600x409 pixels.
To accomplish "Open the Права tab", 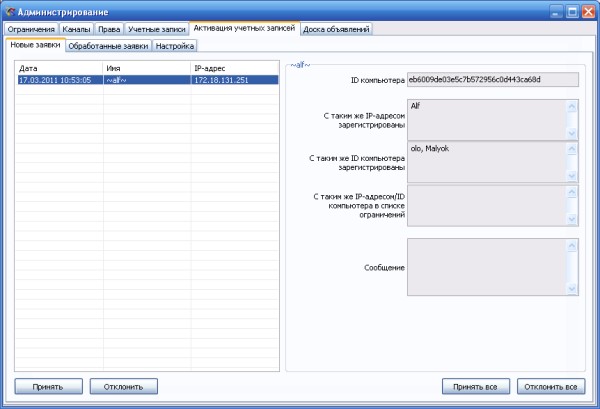I will click(109, 29).
